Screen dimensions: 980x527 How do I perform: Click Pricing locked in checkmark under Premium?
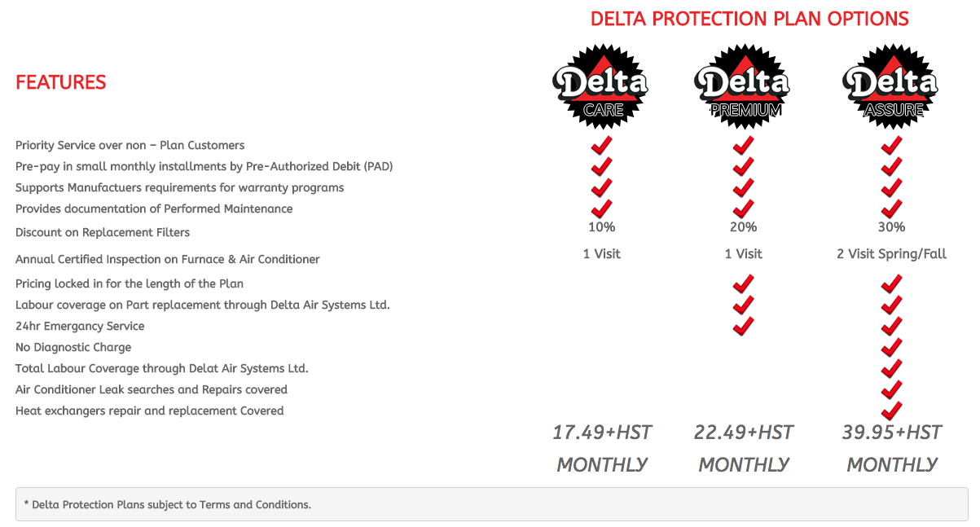[743, 283]
